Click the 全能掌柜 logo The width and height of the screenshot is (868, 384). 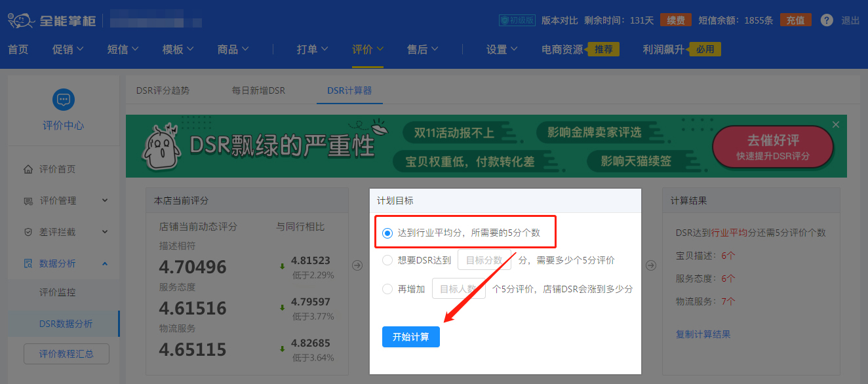tap(52, 20)
